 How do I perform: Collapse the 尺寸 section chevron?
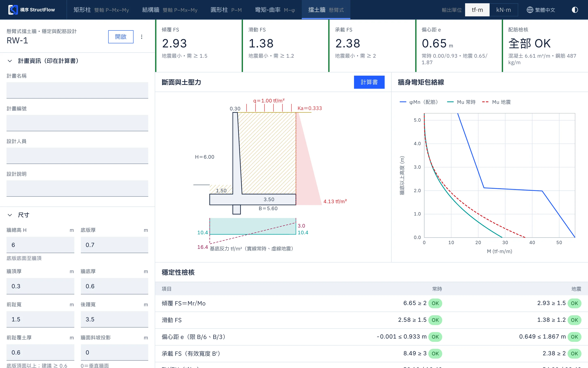[x=10, y=215]
